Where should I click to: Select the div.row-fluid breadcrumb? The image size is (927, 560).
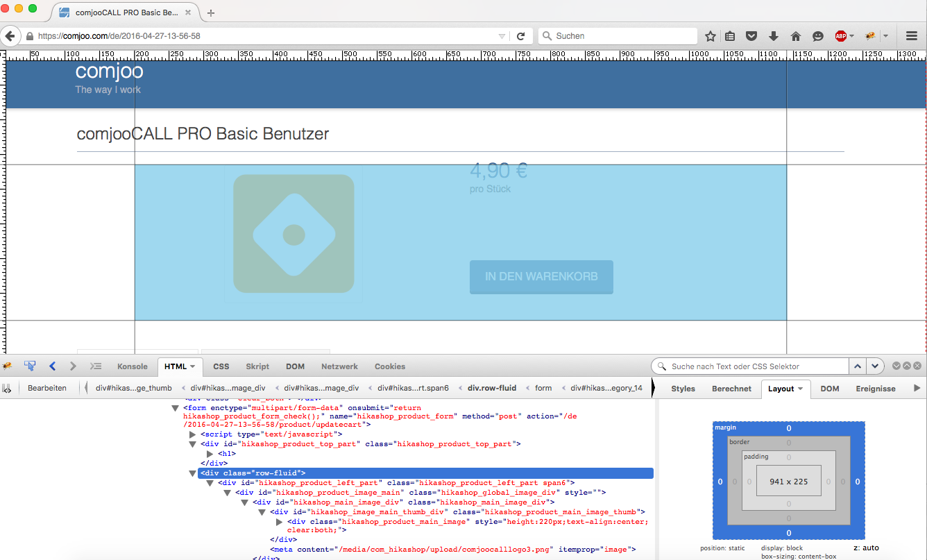click(x=492, y=389)
